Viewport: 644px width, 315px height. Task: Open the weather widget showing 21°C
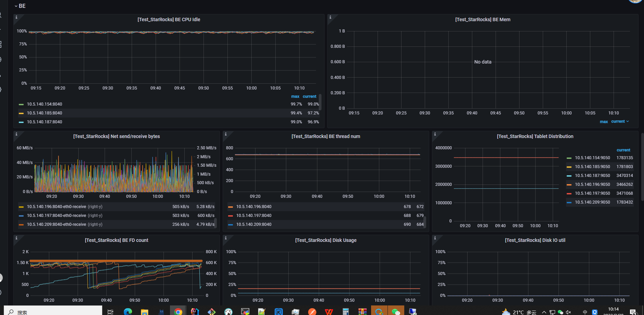pyautogui.click(x=519, y=312)
